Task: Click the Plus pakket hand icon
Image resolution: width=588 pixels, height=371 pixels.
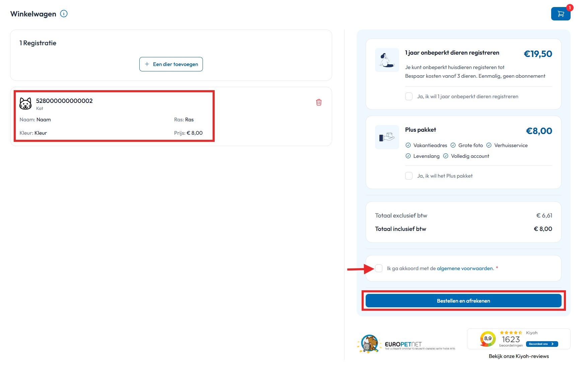Action: (x=387, y=137)
